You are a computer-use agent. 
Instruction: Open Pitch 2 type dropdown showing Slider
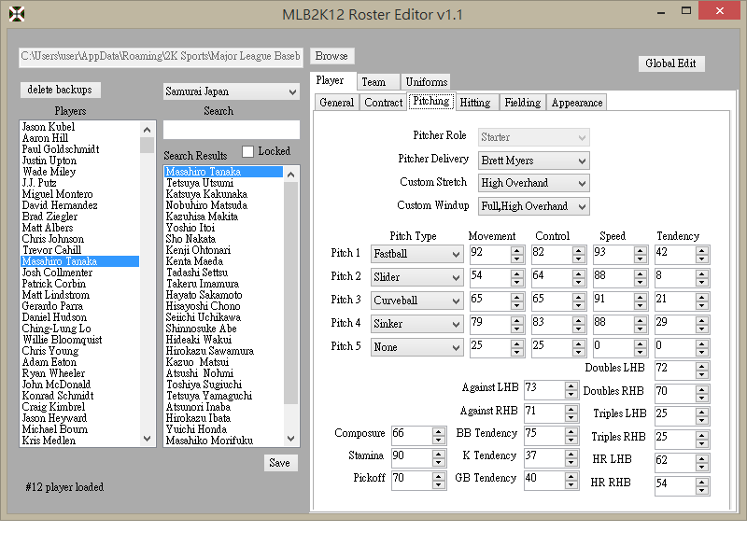point(416,277)
